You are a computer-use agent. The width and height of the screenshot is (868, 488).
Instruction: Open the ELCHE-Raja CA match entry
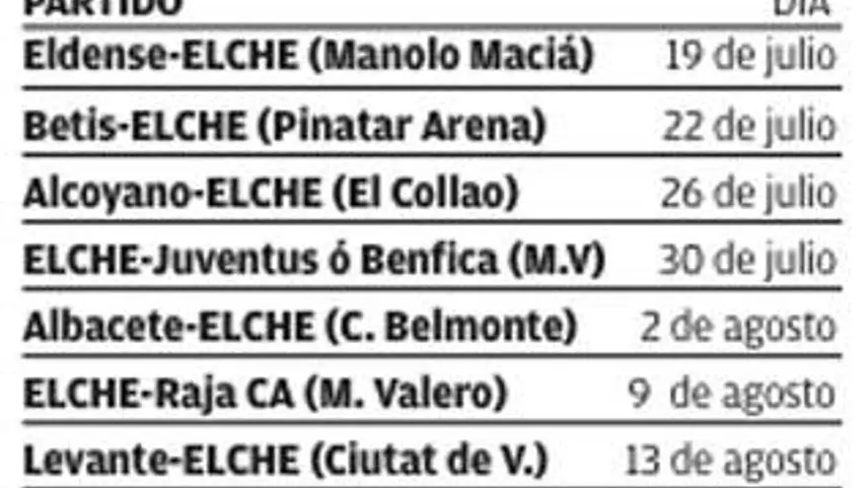pos(158,394)
